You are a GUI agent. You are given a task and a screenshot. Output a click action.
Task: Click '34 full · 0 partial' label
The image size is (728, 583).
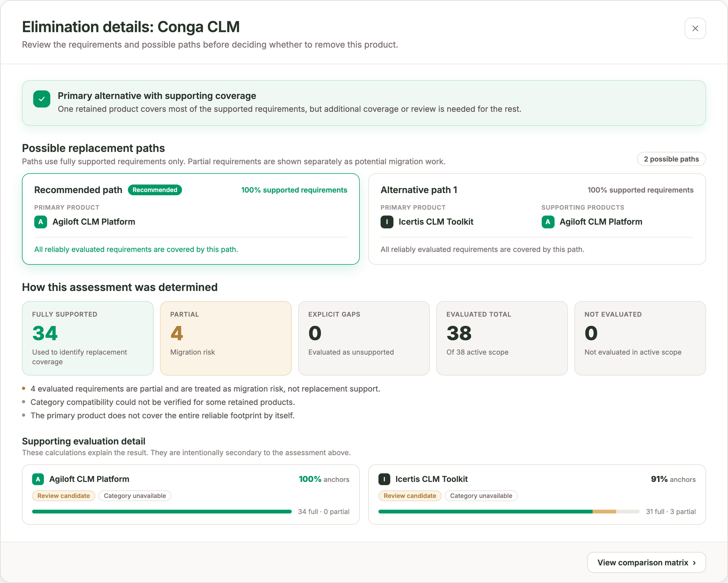324,512
